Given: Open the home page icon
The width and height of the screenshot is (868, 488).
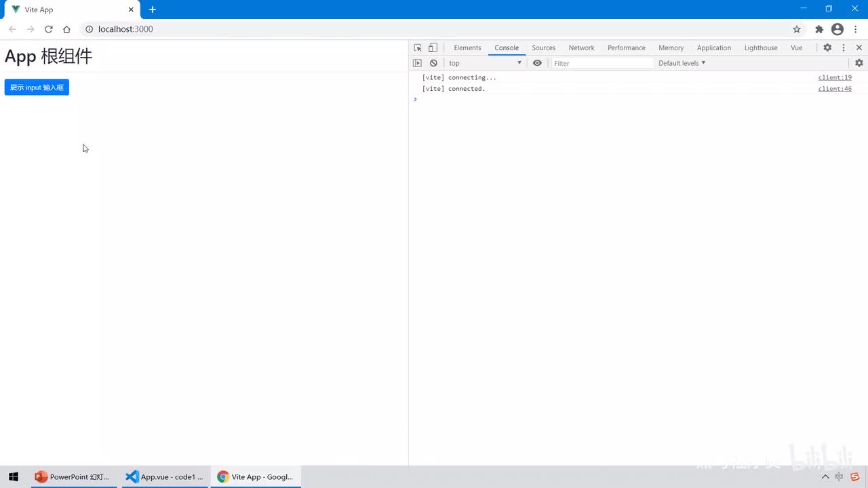Looking at the screenshot, I should [66, 29].
